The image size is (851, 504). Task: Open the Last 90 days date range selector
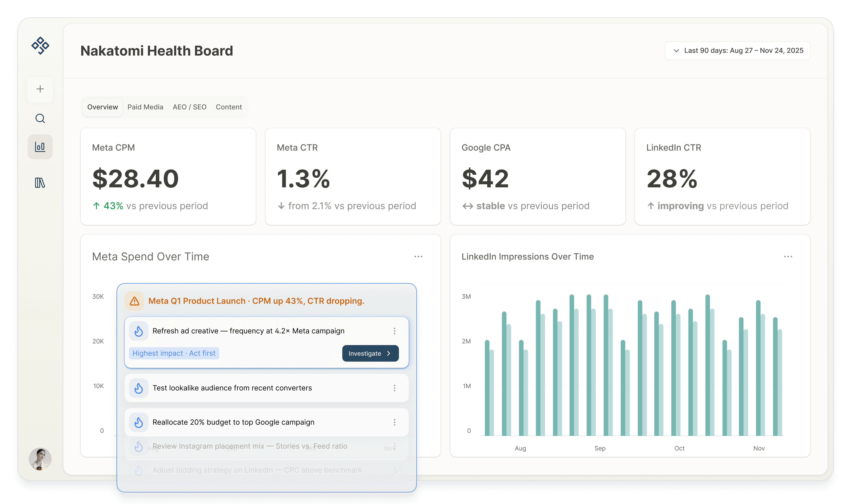point(737,50)
